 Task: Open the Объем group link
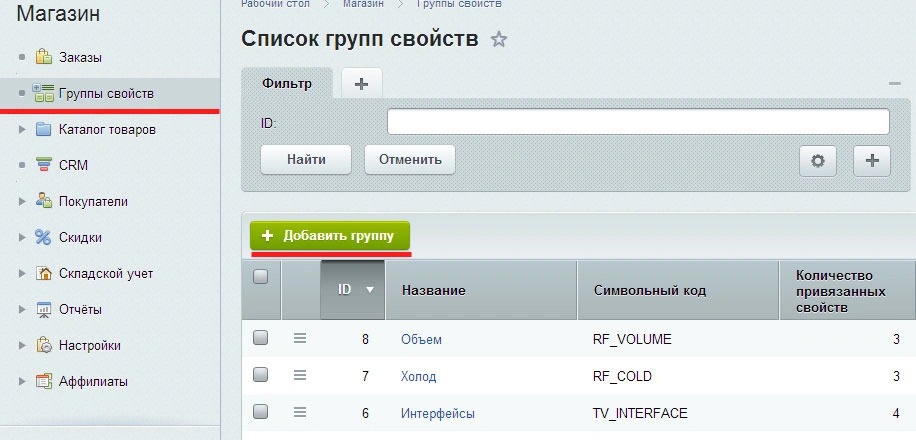(x=421, y=339)
